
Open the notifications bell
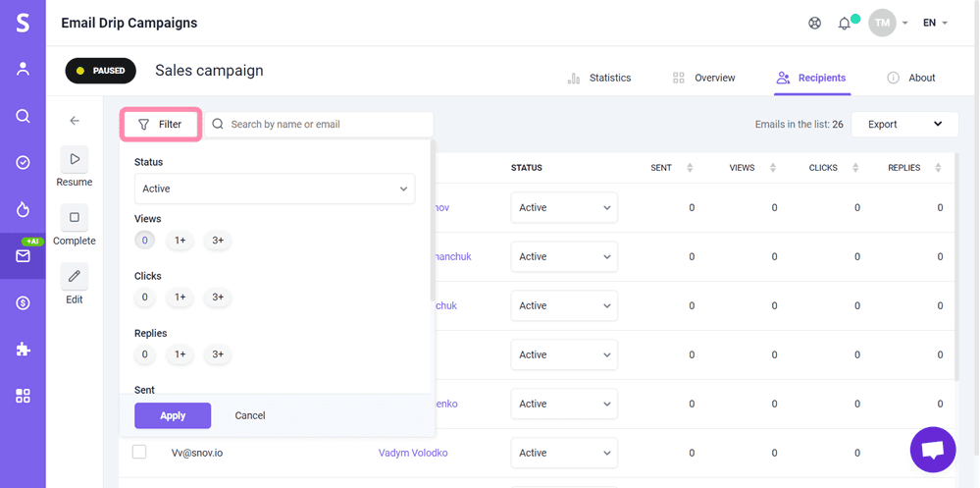tap(844, 24)
